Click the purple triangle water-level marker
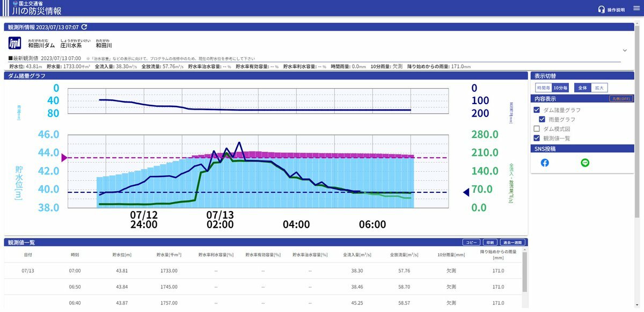The width and height of the screenshot is (644, 312). pos(64,157)
